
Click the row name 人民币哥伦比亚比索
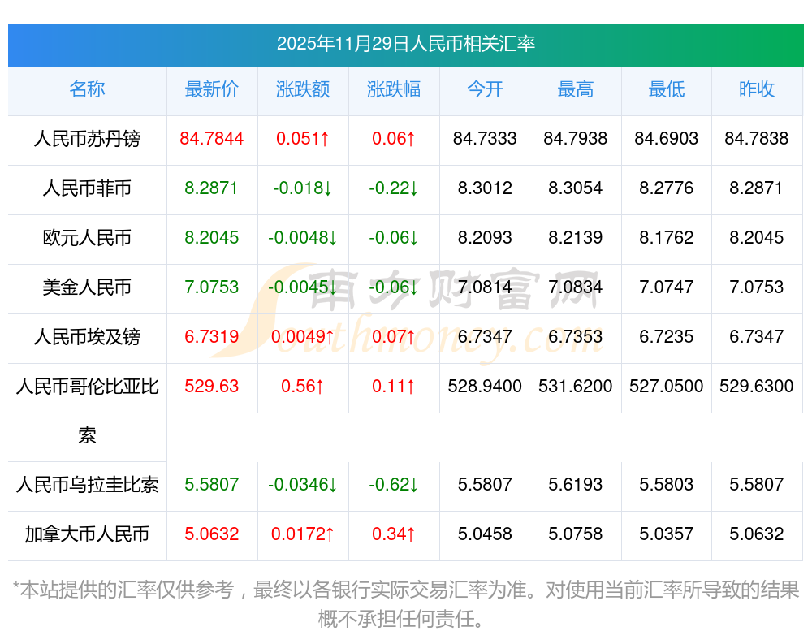click(x=87, y=411)
